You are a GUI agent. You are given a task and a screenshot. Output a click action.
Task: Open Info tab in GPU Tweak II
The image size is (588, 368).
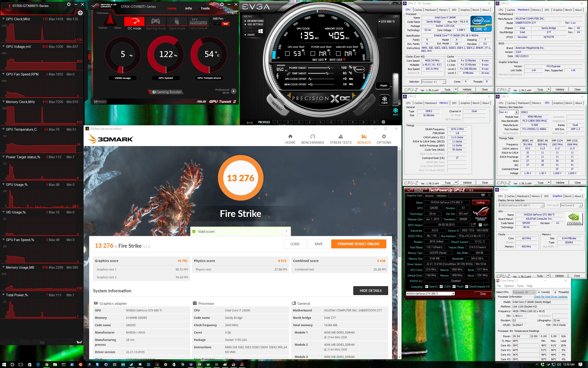(x=188, y=8)
